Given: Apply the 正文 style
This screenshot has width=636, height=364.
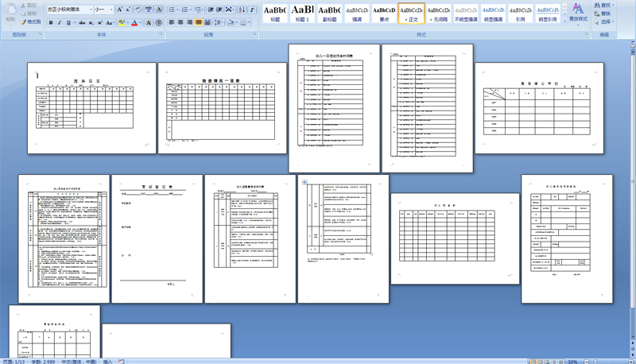Looking at the screenshot, I should pyautogui.click(x=411, y=14).
